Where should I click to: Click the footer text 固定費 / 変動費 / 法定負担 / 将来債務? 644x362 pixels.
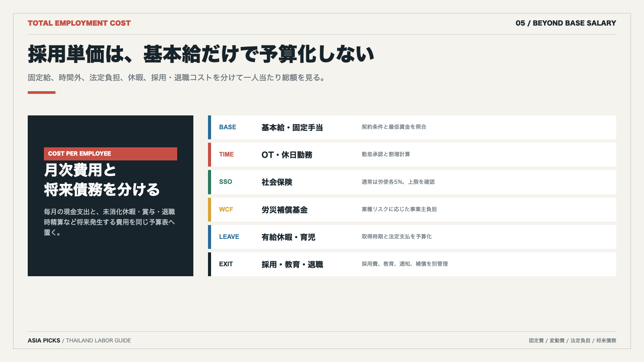[572, 340]
